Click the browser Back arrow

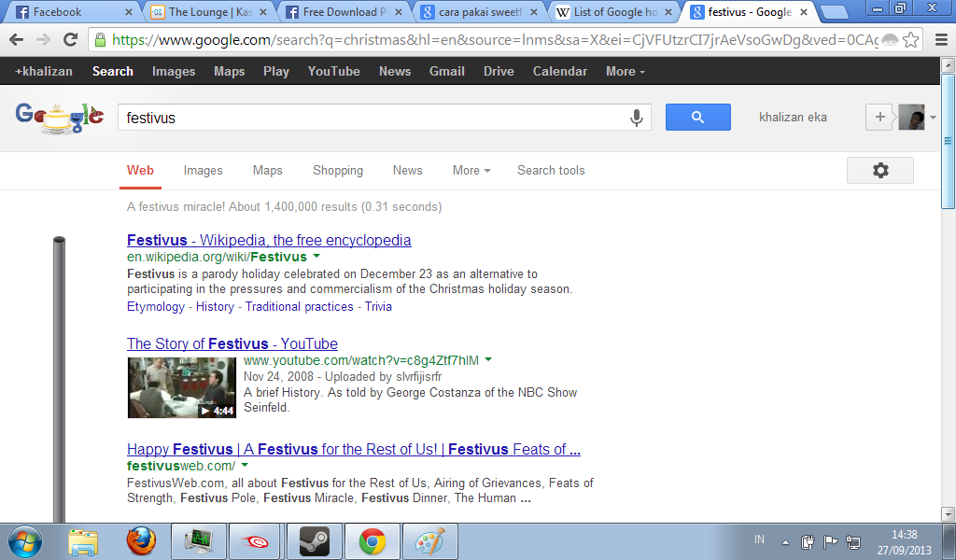(17, 40)
